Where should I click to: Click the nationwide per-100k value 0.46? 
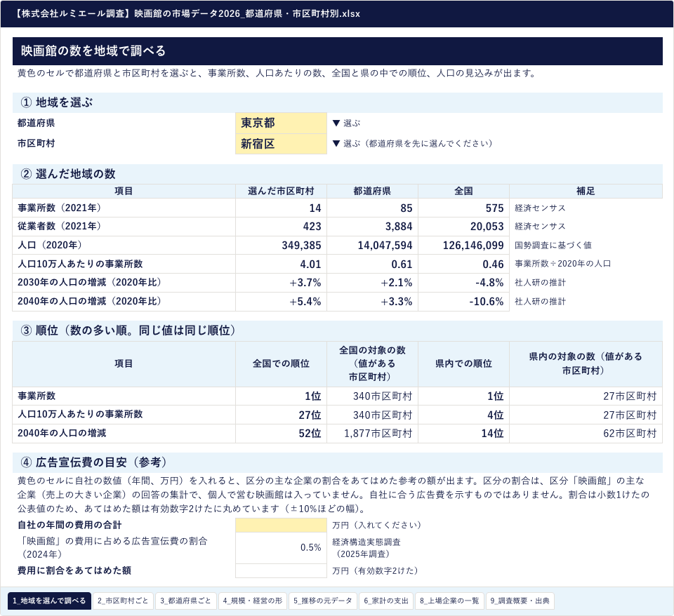[463, 265]
